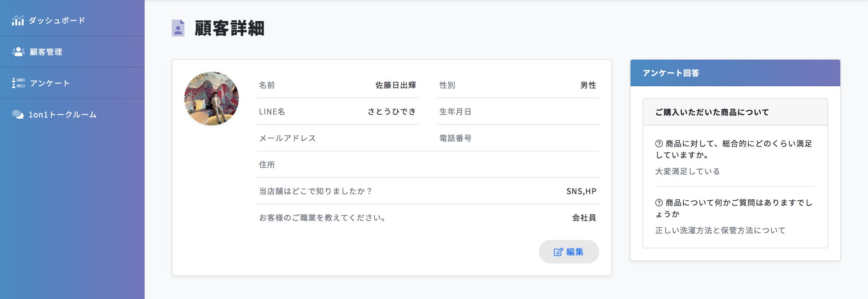This screenshot has height=299, width=868.
Task: Click the customer detail page header icon
Action: point(178,28)
